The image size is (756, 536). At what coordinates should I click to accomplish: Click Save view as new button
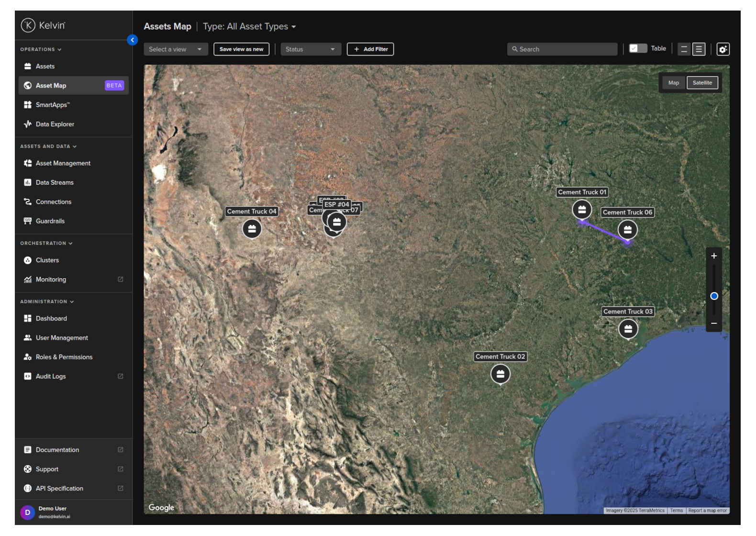(x=241, y=49)
